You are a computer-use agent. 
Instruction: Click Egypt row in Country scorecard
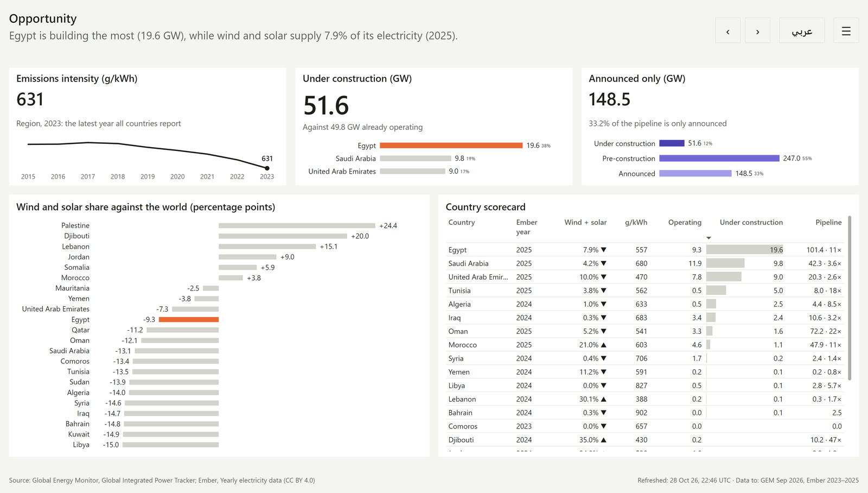click(x=645, y=250)
